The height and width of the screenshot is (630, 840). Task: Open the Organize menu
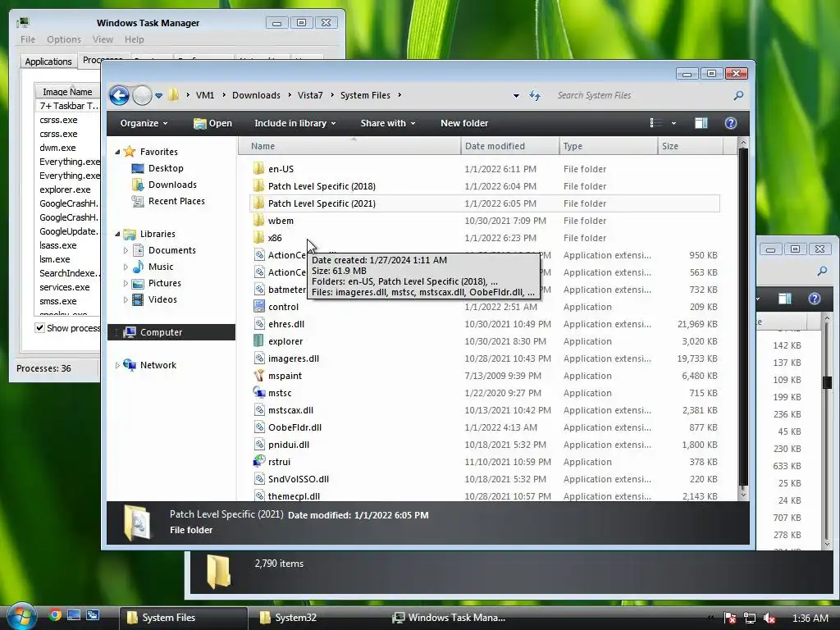144,123
